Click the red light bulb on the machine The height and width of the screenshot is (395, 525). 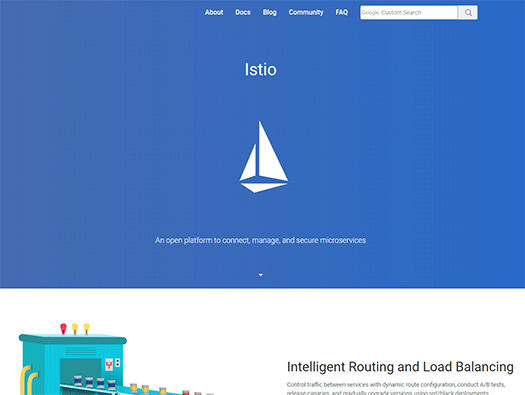(x=63, y=328)
